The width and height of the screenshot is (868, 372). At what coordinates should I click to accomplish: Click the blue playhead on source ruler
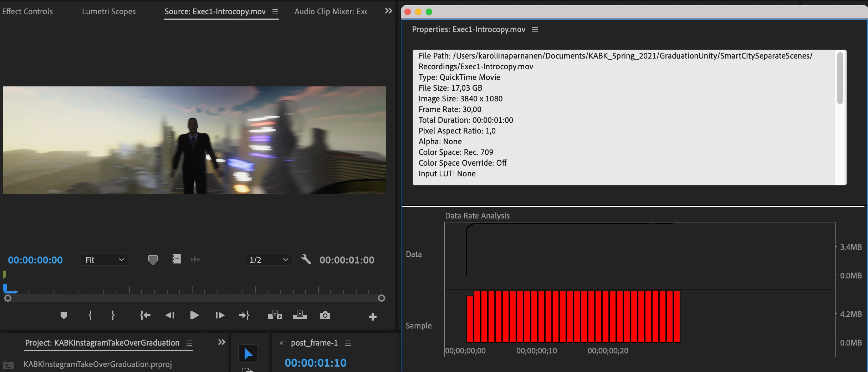click(x=5, y=288)
